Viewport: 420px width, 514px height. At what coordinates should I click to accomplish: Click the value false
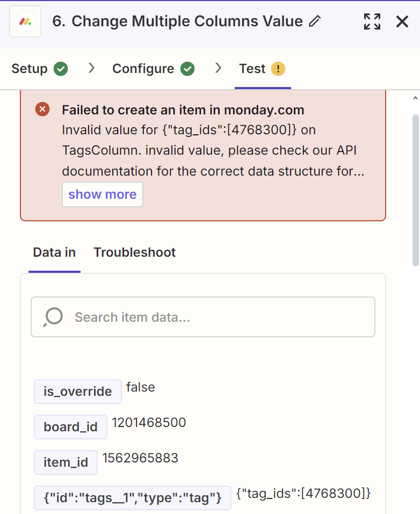tap(140, 387)
